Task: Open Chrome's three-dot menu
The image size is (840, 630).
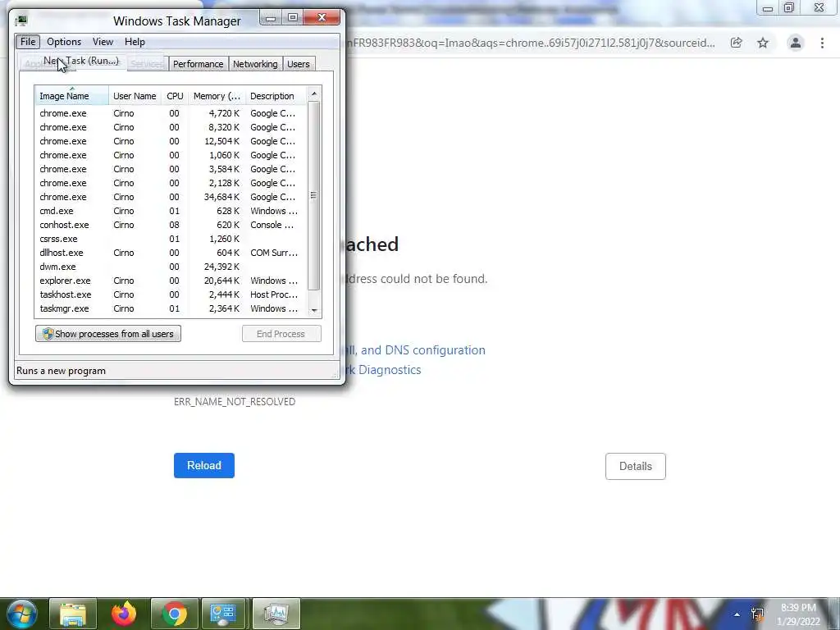Action: 822,43
